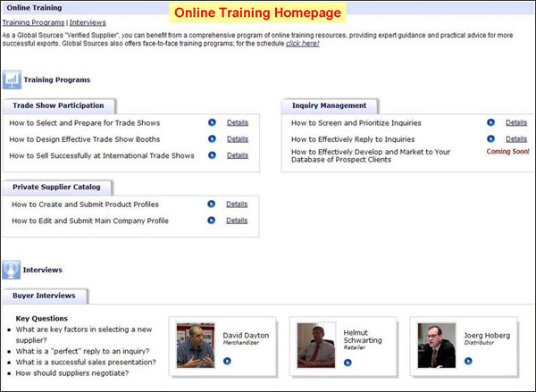
Task: Click play icon for Design Effective Trade Show Booths
Action: (x=212, y=138)
